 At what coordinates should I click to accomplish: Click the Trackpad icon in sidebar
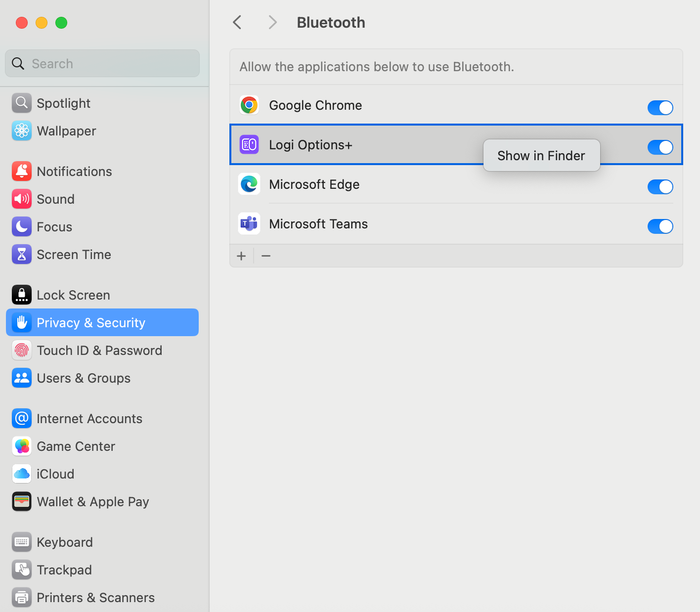[x=22, y=569]
